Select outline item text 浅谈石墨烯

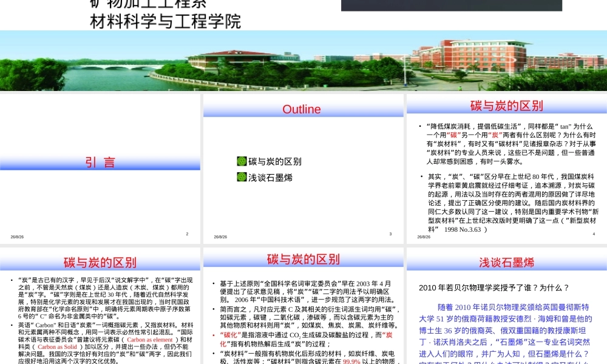tap(270, 178)
